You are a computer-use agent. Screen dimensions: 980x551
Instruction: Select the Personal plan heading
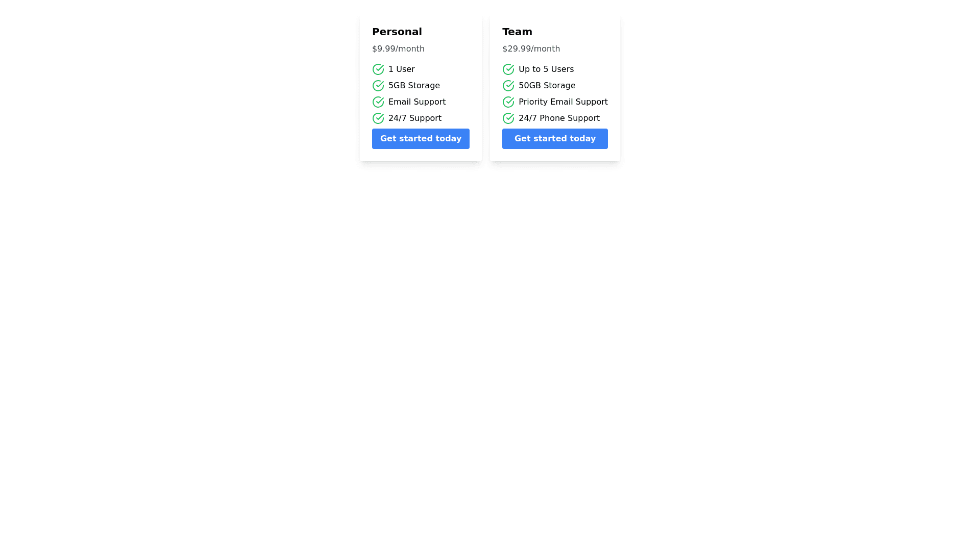pyautogui.click(x=397, y=32)
